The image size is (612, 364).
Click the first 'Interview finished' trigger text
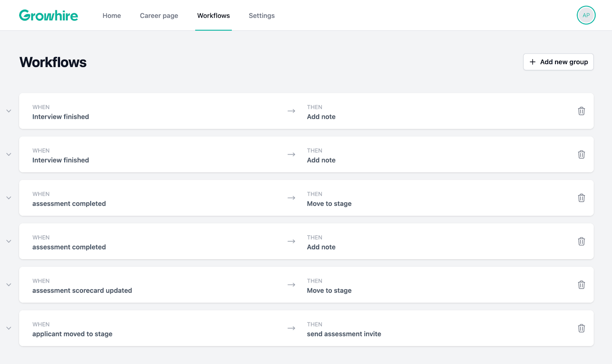pyautogui.click(x=60, y=117)
